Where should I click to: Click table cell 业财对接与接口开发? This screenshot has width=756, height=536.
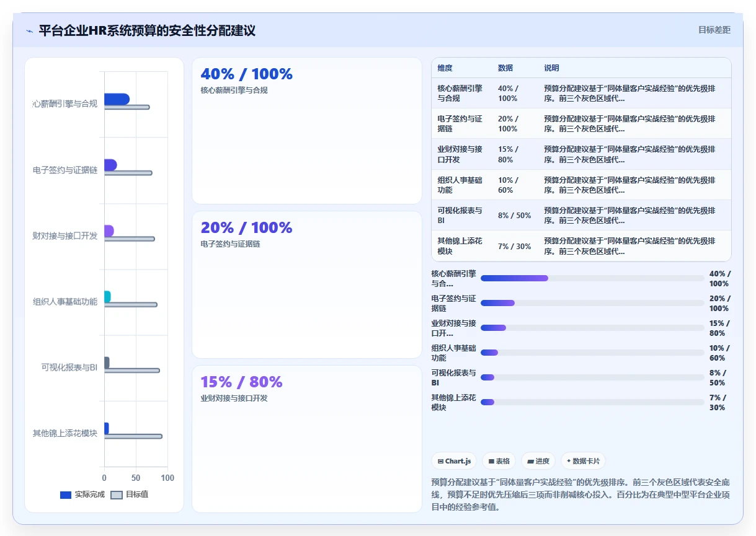(x=460, y=154)
